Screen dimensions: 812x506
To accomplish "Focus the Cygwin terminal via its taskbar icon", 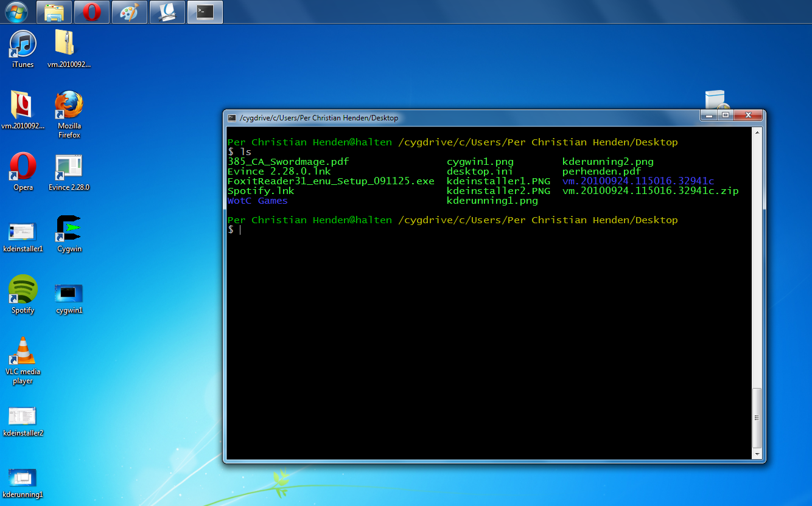I will pyautogui.click(x=205, y=12).
